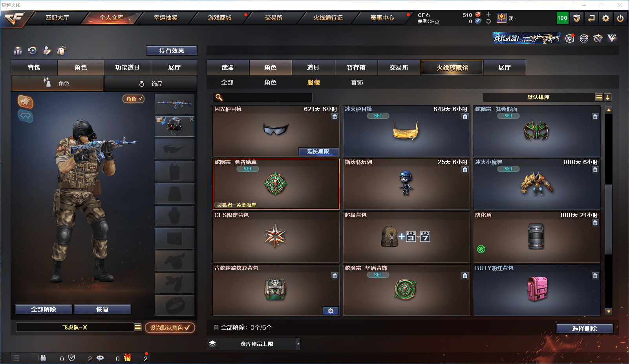Switch to the 火线珍藏馆 tab

tap(452, 68)
